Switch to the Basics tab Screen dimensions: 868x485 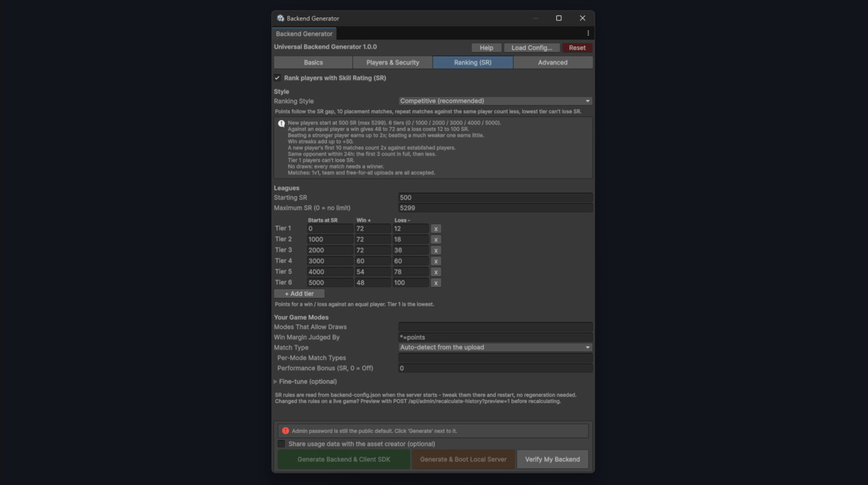point(313,63)
